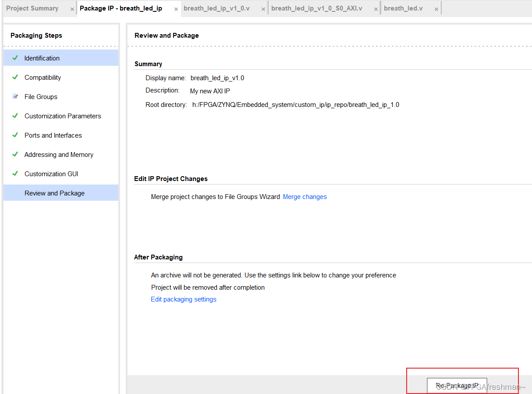
Task: Close the Project Summary tab
Action: 72,8
